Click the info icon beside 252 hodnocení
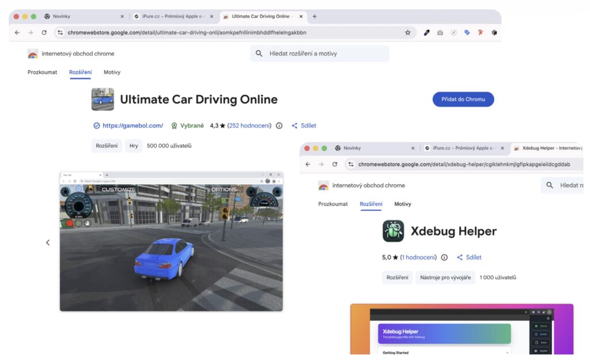This screenshot has width=590, height=364. pyautogui.click(x=279, y=126)
